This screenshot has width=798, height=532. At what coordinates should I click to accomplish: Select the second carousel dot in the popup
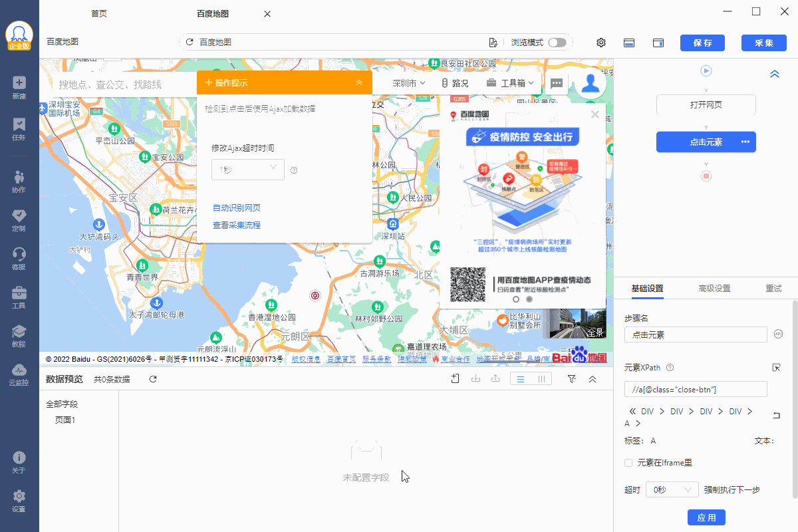[529, 299]
